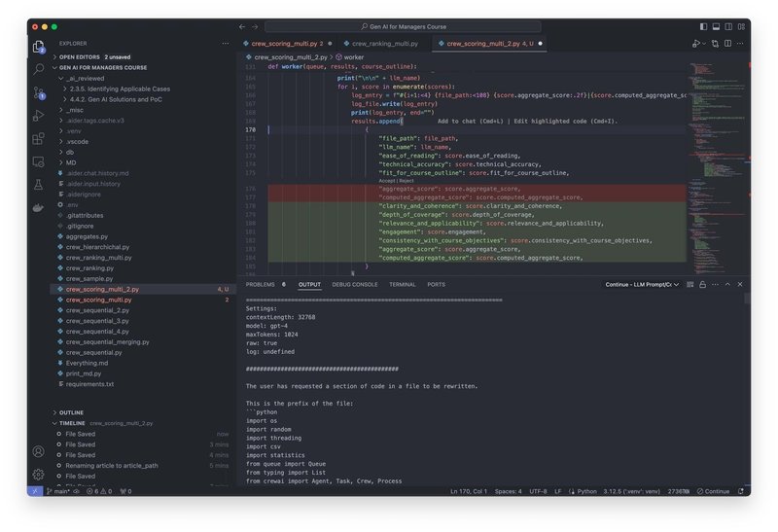Viewport: 778px width, 532px height.
Task: Toggle output auto-scroll lock
Action: pos(702,284)
